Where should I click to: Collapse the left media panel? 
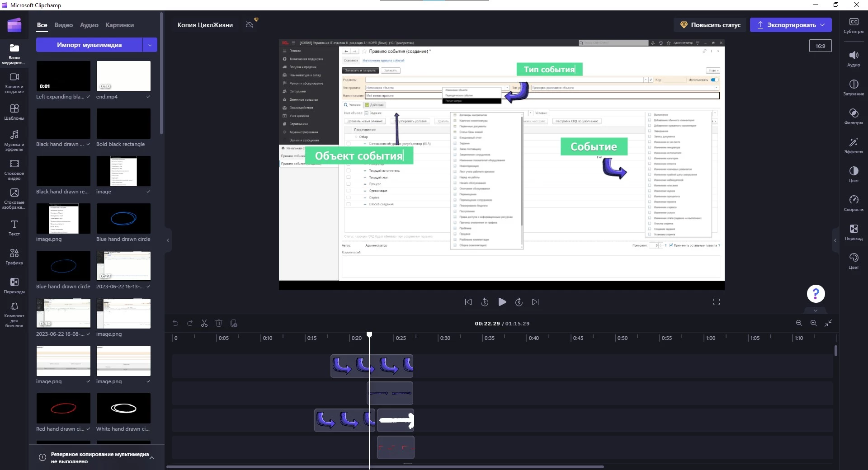click(x=168, y=240)
